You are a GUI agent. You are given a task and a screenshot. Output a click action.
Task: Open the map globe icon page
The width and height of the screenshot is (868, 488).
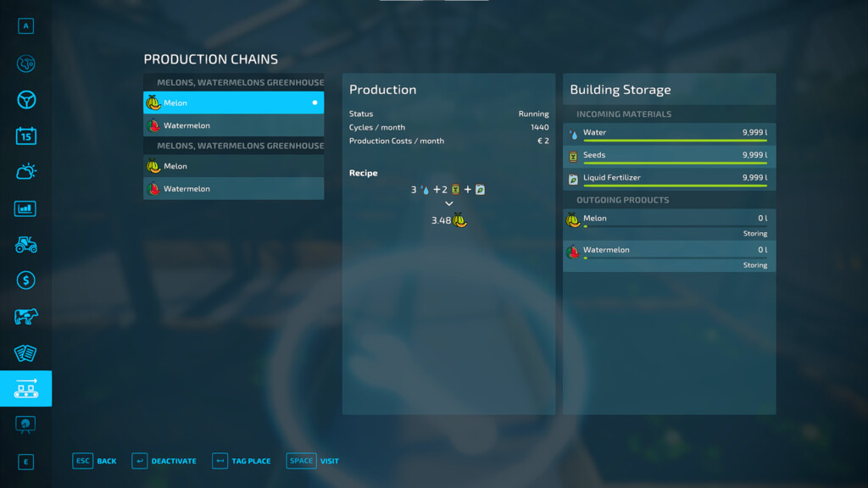coord(26,64)
